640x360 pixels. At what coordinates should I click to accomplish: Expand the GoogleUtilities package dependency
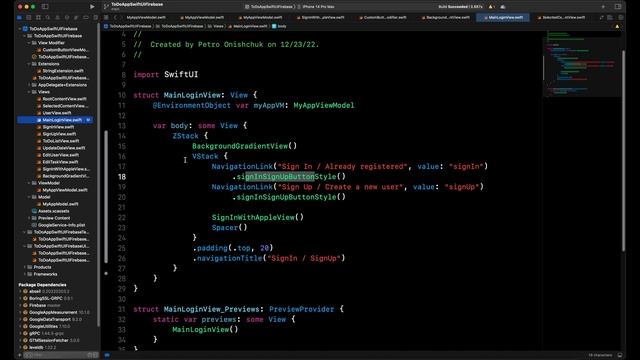tap(20, 327)
